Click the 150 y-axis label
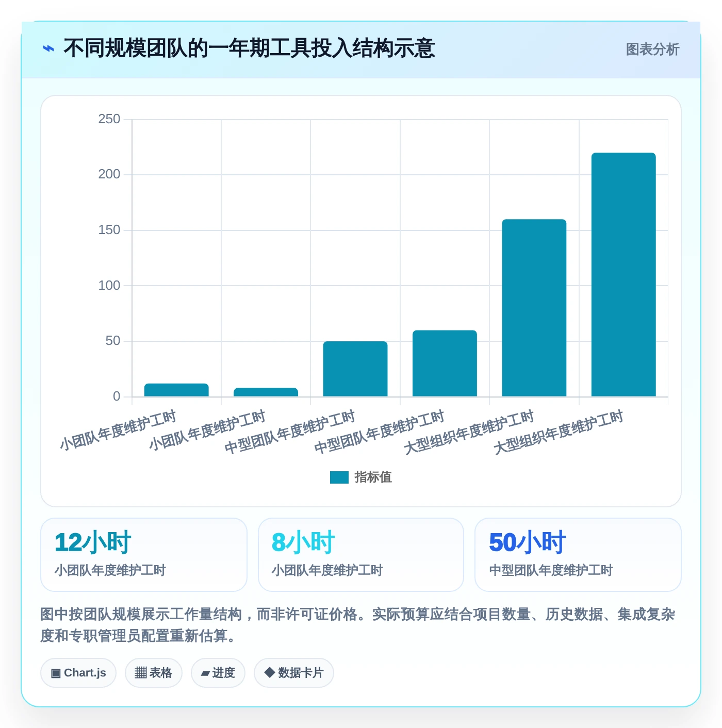722x728 pixels. (109, 230)
